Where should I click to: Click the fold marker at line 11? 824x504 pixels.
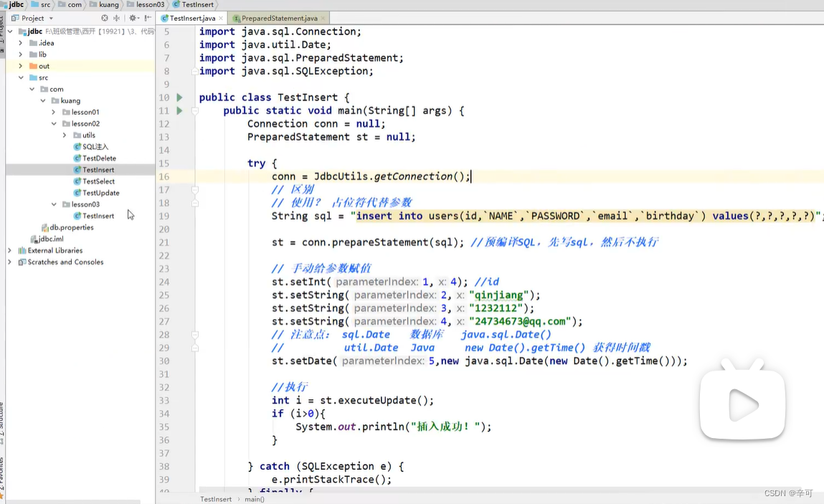195,111
